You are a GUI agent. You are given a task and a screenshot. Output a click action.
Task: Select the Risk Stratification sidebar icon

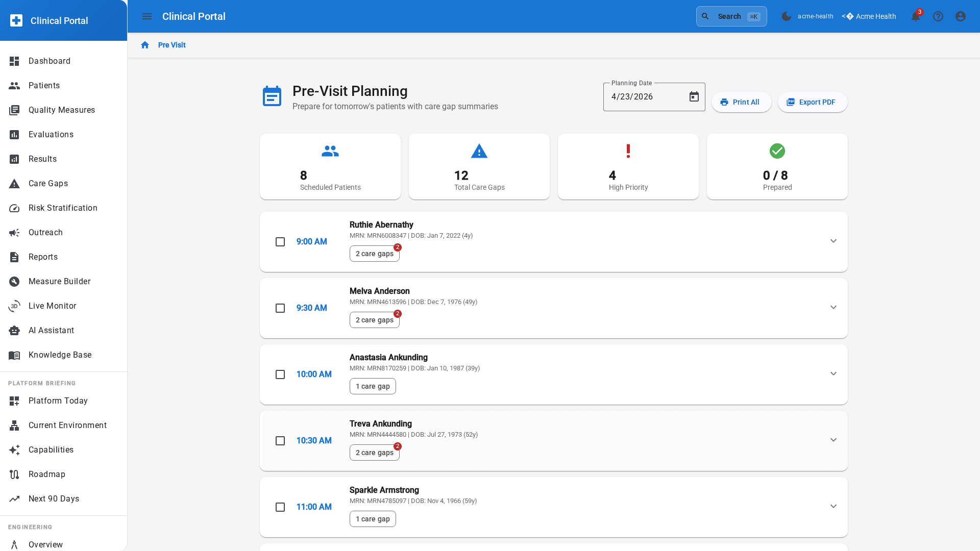click(14, 208)
